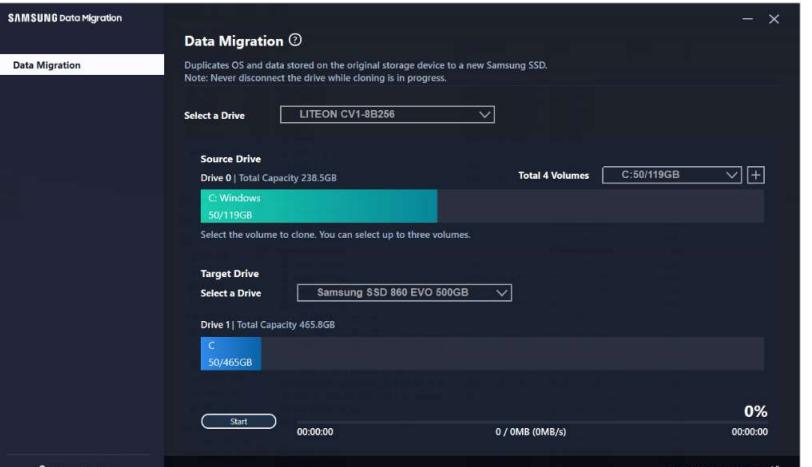812x467 pixels.
Task: Click the Samsung Data Migration logo
Action: (x=65, y=18)
